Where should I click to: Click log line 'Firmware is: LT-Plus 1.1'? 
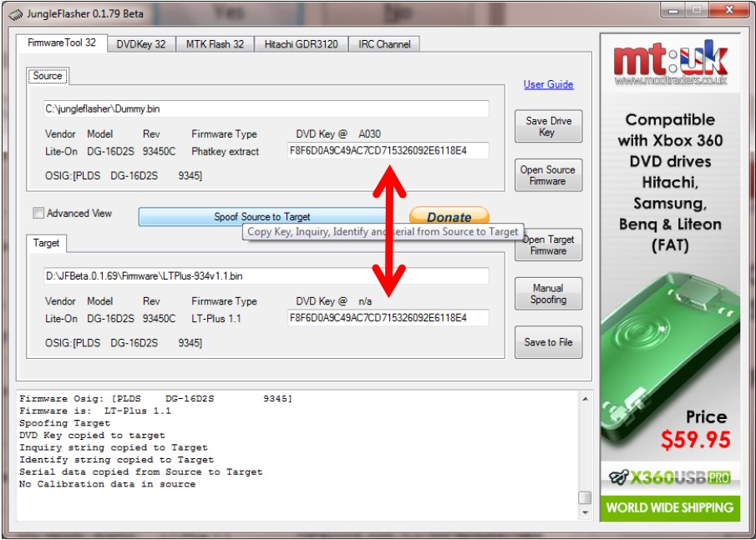(x=95, y=411)
